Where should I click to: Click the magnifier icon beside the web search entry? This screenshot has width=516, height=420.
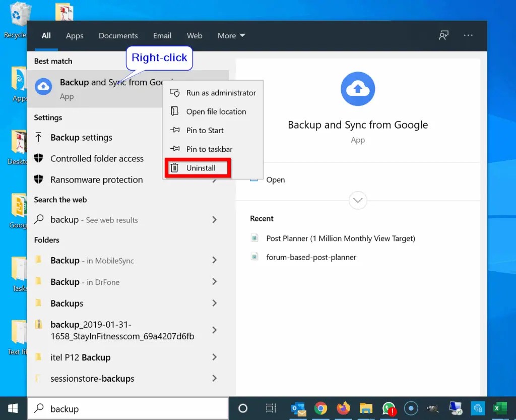click(x=39, y=220)
